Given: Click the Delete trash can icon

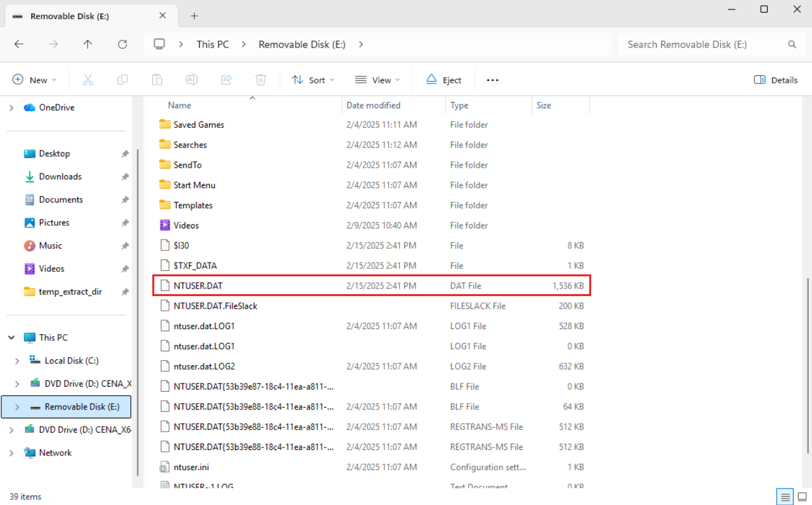Looking at the screenshot, I should [x=260, y=80].
